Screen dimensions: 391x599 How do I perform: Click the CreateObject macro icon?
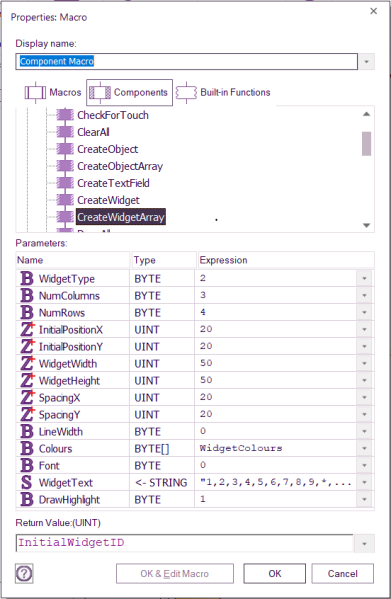(x=65, y=149)
